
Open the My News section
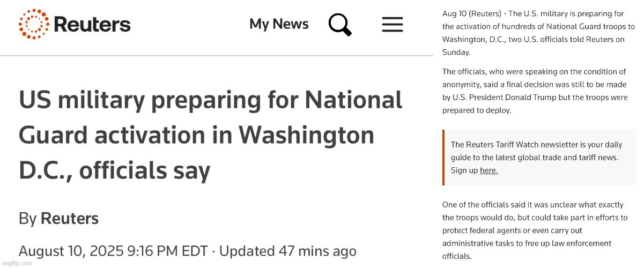279,24
